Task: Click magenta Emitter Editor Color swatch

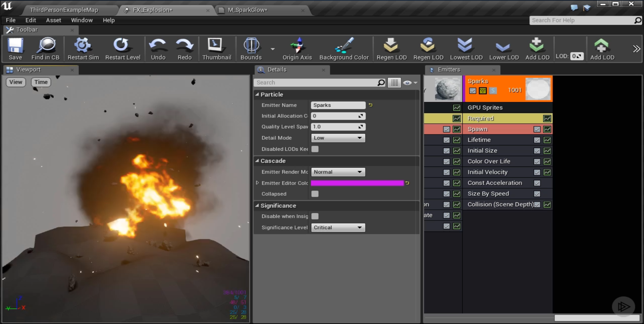Action: point(357,183)
